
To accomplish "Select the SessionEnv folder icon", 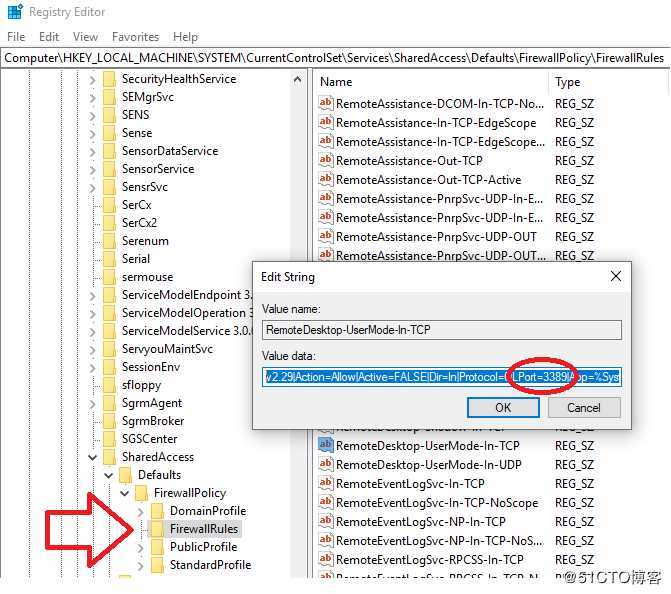I will click(110, 367).
